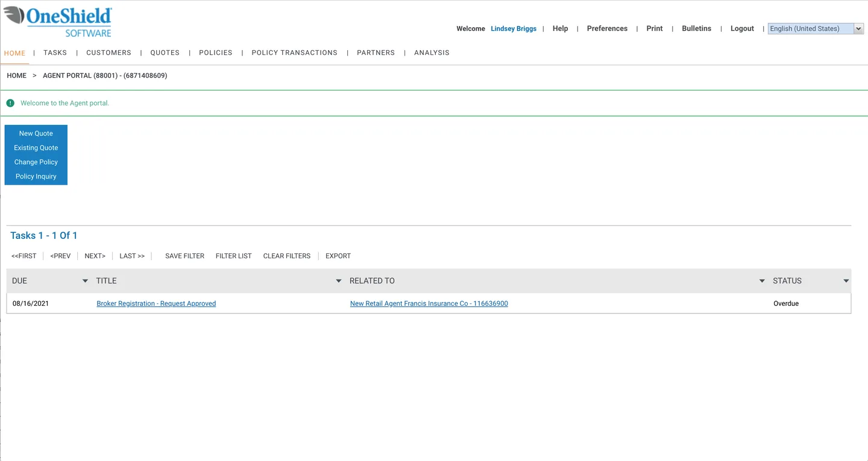Open the STATUS column filter dropdown
Image resolution: width=868 pixels, height=461 pixels.
846,281
